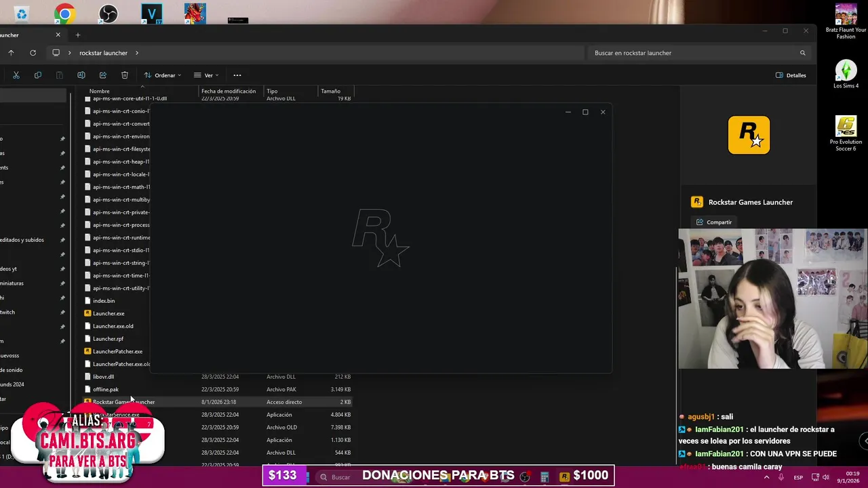Image resolution: width=868 pixels, height=488 pixels.
Task: Click the taskbar microphone tray icon
Action: click(x=781, y=477)
